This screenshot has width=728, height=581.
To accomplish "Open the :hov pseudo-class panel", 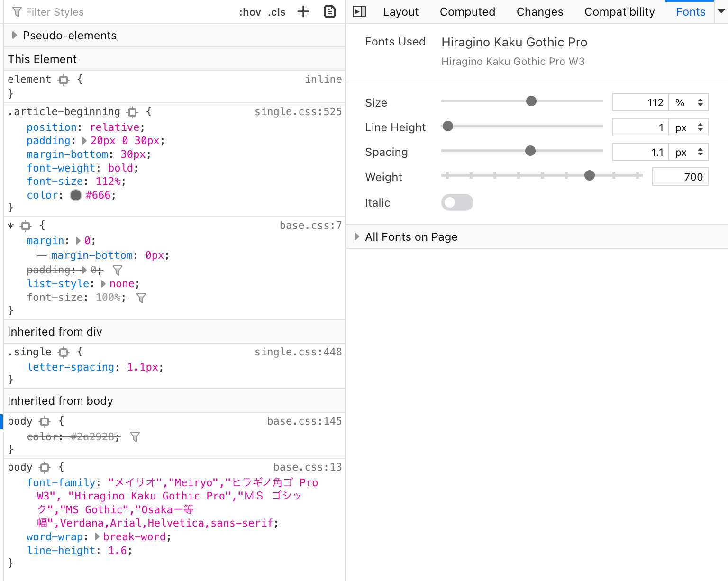I will [250, 12].
